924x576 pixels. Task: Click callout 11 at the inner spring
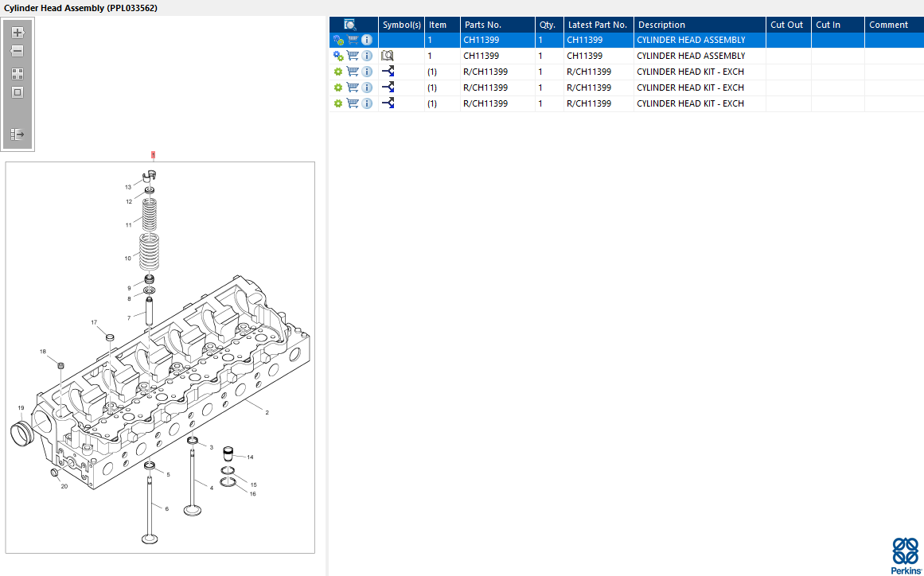point(128,225)
